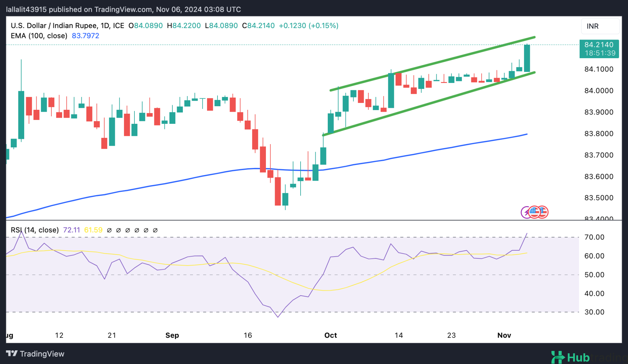This screenshot has height=364, width=628.
Task: Click the blue EMA value 83.7972
Action: pos(85,36)
